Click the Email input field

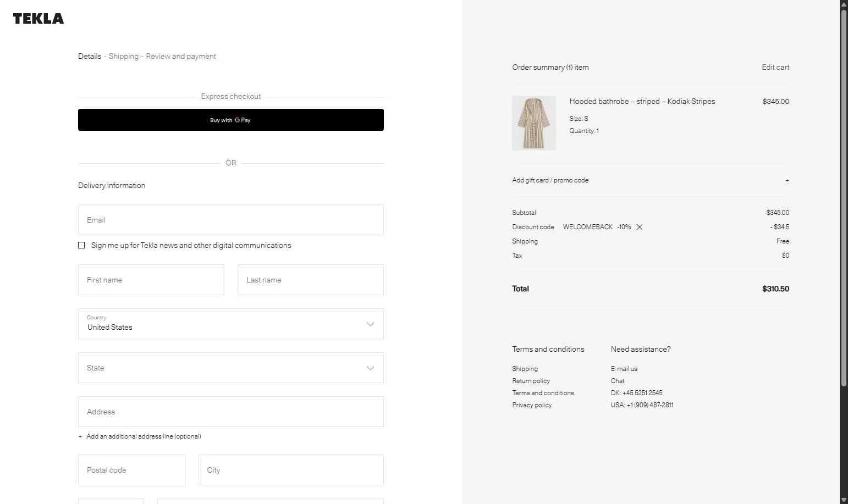coord(231,220)
